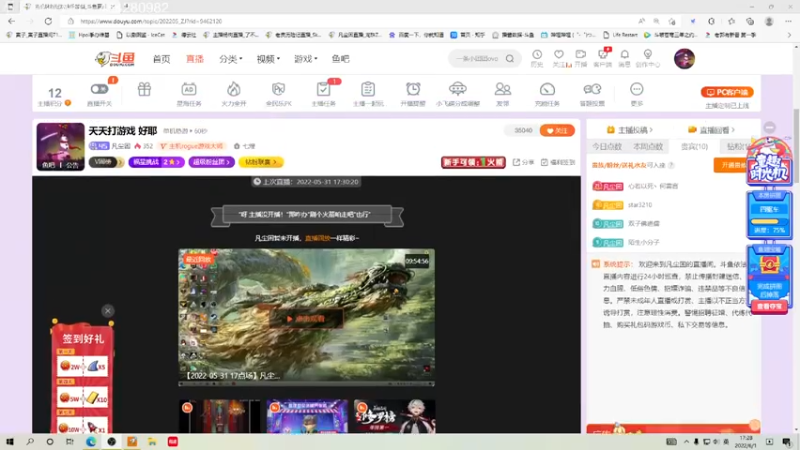Click the search magnifier icon
800x450 pixels.
click(x=510, y=59)
